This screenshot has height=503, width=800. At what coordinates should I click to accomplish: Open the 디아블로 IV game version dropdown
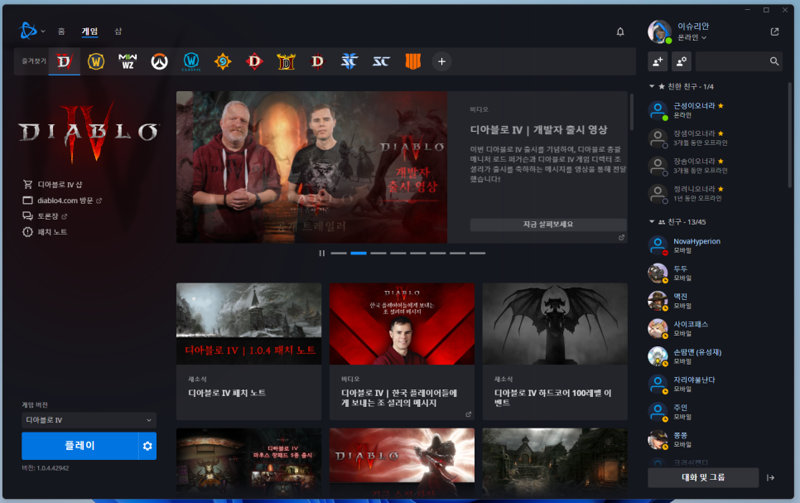pyautogui.click(x=89, y=420)
